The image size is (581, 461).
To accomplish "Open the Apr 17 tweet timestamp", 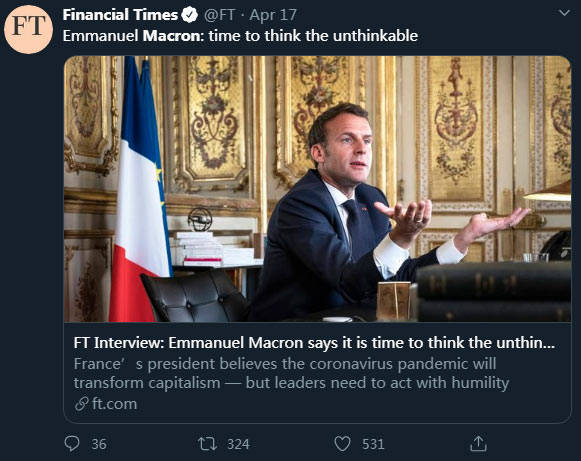I will tap(273, 15).
